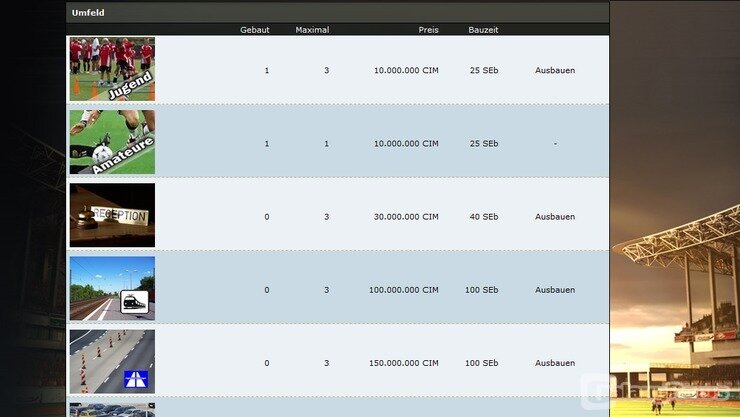Image resolution: width=740 pixels, height=417 pixels.
Task: Select Maximal value 3 in Autobahn row
Action: click(327, 363)
